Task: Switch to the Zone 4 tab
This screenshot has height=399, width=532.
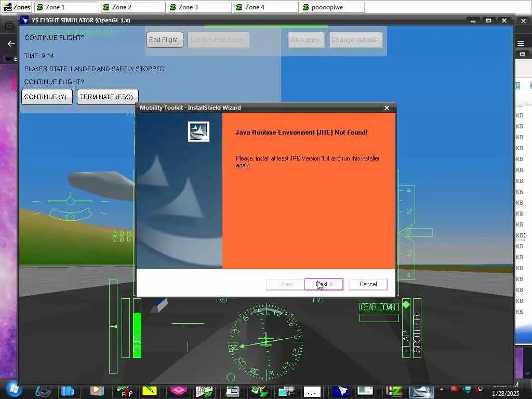Action: (266, 7)
